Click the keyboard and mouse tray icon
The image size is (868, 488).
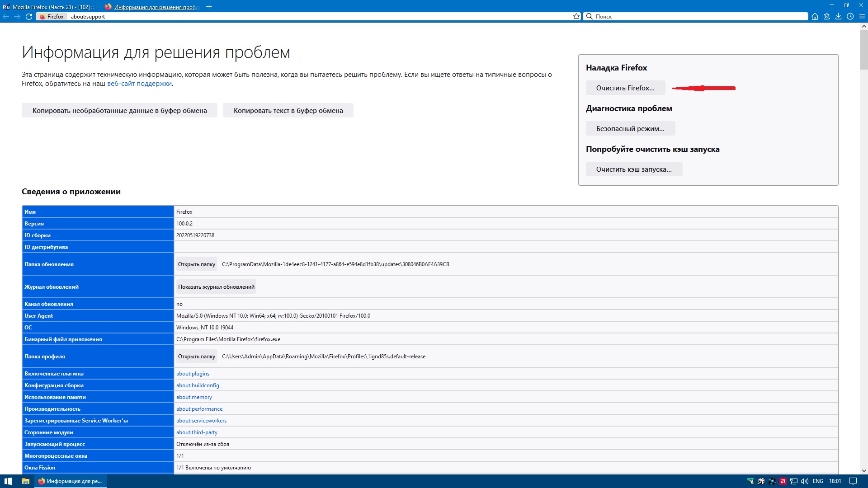tap(750, 481)
